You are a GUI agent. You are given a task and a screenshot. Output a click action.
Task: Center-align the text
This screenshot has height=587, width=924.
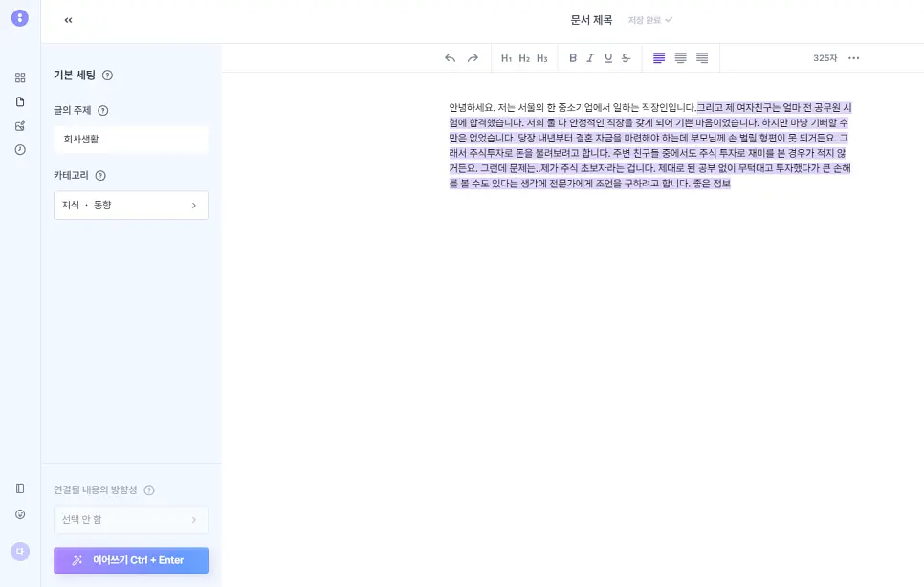tap(681, 57)
